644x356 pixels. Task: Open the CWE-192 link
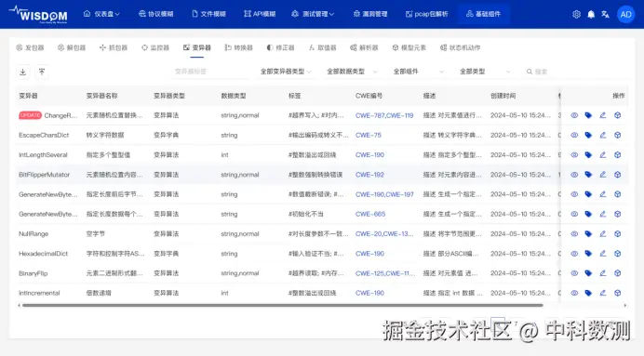[369, 175]
